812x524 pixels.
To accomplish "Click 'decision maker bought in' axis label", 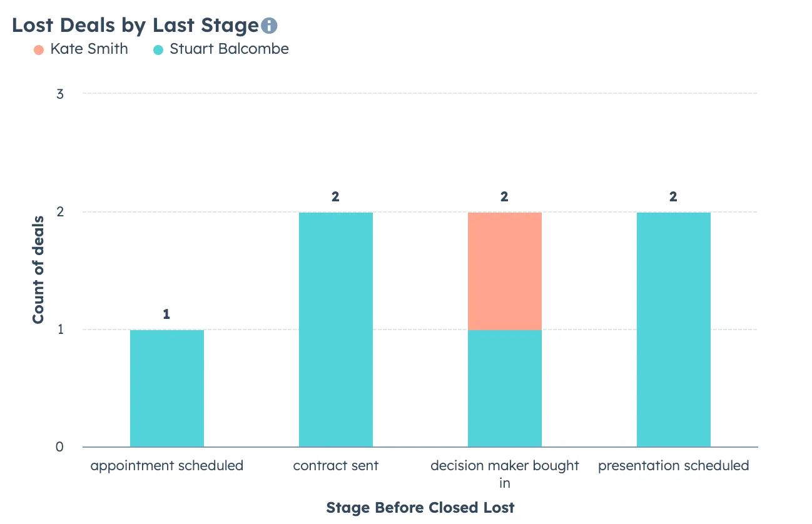I will [505, 474].
